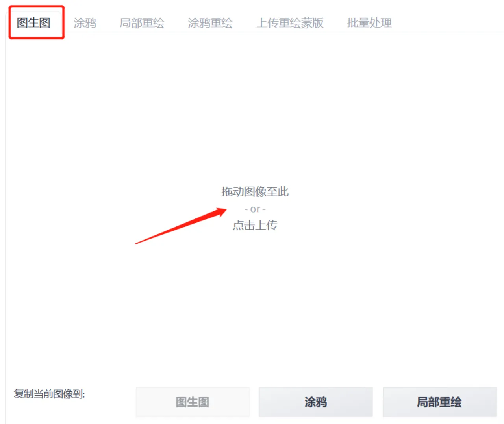Click the red arrowhead tip near 'or'
This screenshot has width=504, height=424.
[x=226, y=210]
